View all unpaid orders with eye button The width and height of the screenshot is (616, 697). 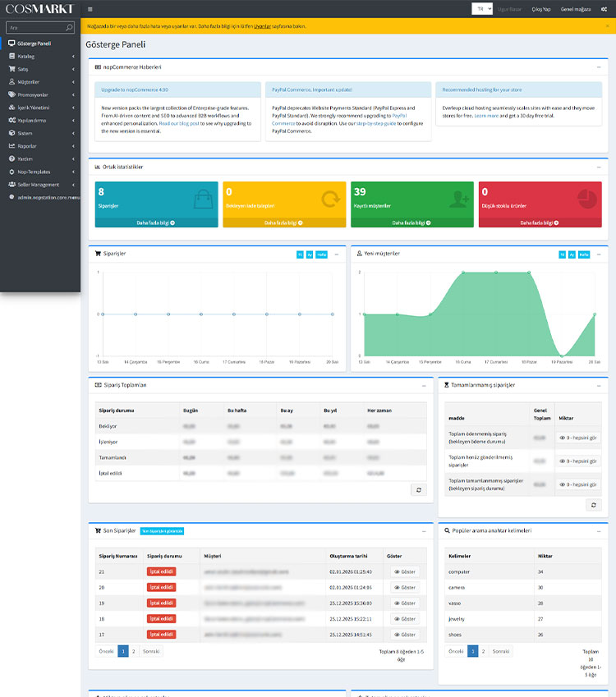tap(577, 438)
